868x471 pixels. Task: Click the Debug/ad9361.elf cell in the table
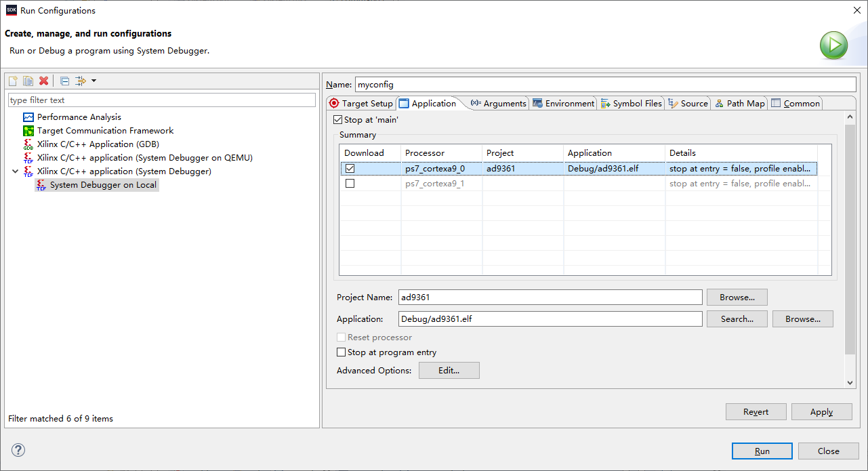pyautogui.click(x=614, y=169)
